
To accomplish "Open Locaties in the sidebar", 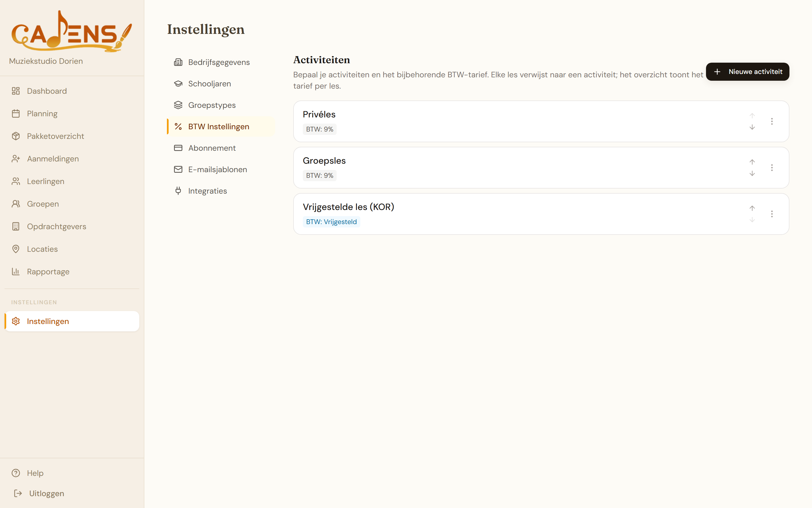I will (x=72, y=249).
